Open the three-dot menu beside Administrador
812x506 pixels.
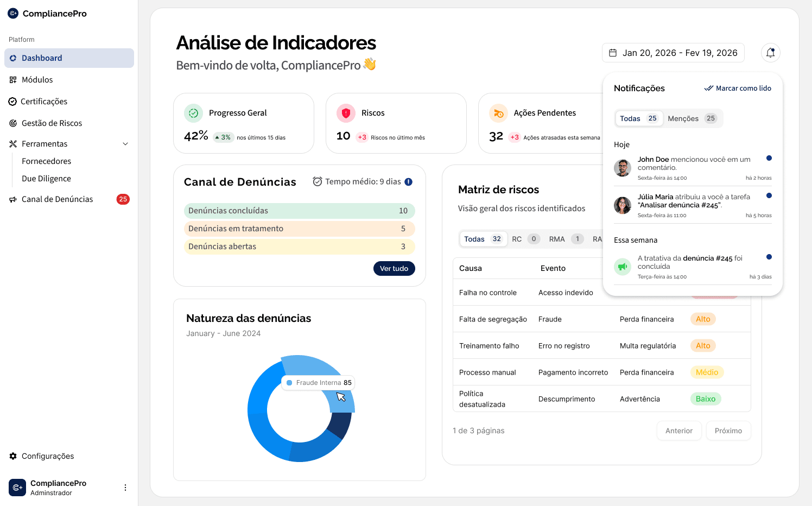click(125, 487)
